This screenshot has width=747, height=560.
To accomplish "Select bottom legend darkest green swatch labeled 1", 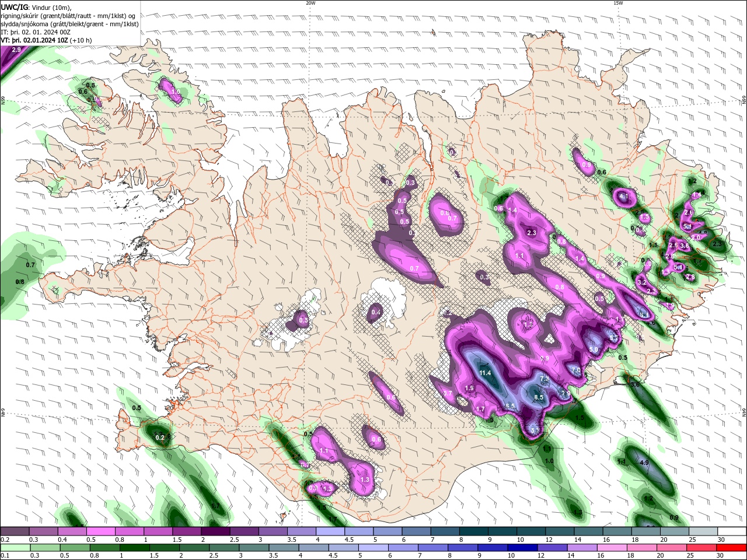I will tap(135, 548).
